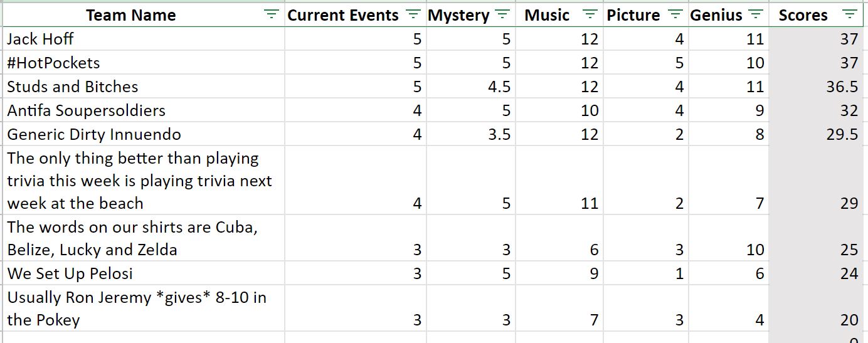This screenshot has width=868, height=343.
Task: Select the Scores header cell text
Action: coord(803,16)
